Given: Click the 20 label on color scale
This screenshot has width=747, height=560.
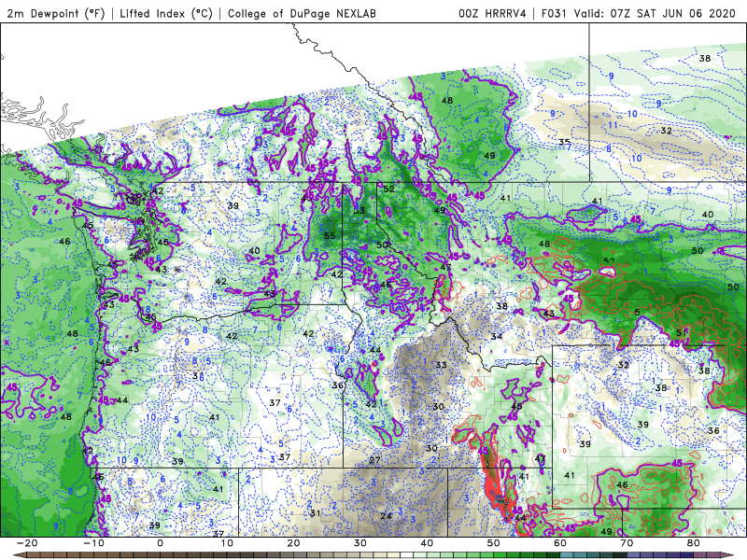Looking at the screenshot, I should tap(293, 543).
